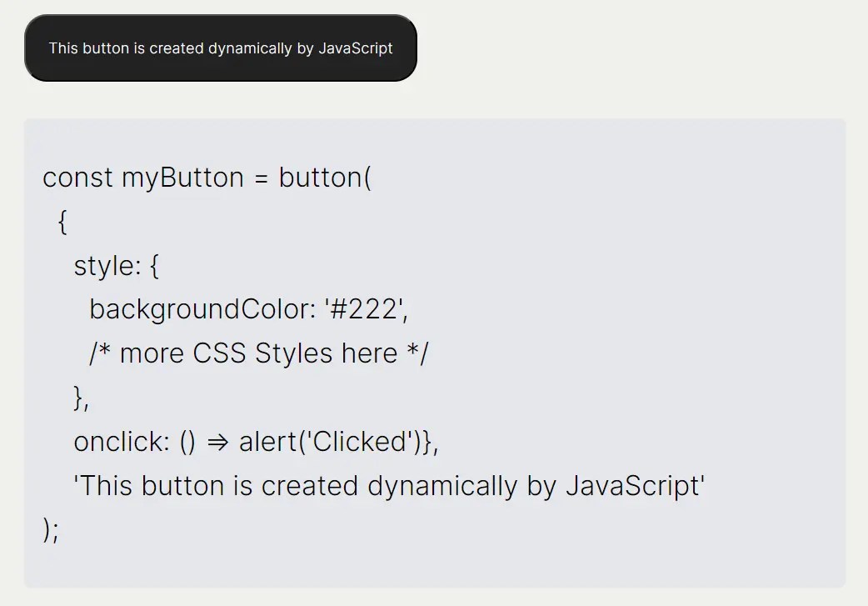
Task: Click the closing '},' style brace line
Action: tap(82, 398)
